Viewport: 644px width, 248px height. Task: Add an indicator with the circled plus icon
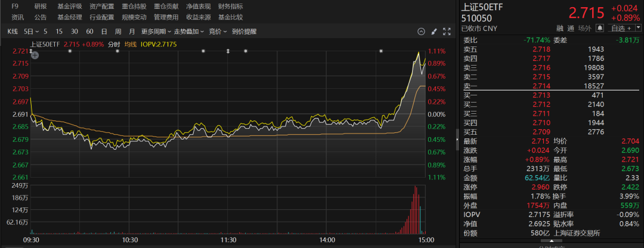35,56
